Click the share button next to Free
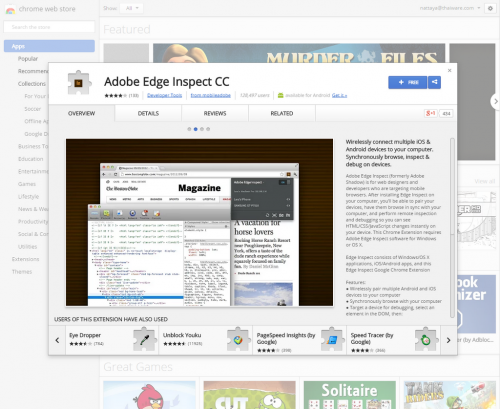This screenshot has height=409, width=500. tap(434, 82)
